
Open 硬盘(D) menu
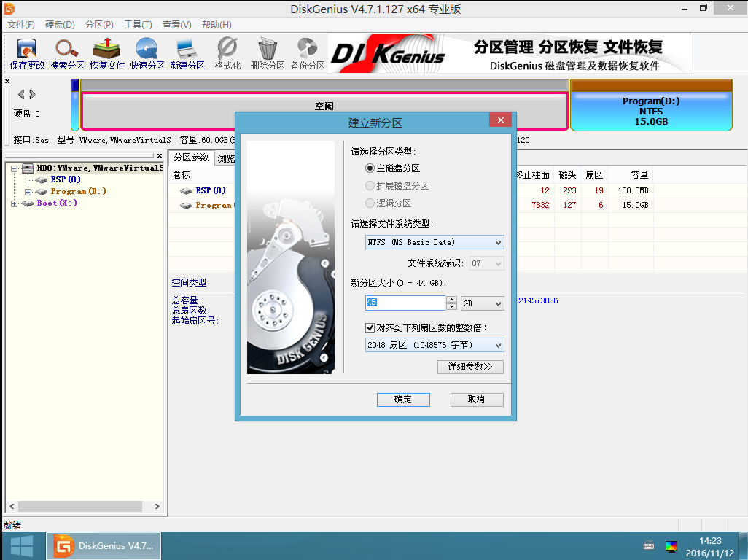pyautogui.click(x=60, y=25)
